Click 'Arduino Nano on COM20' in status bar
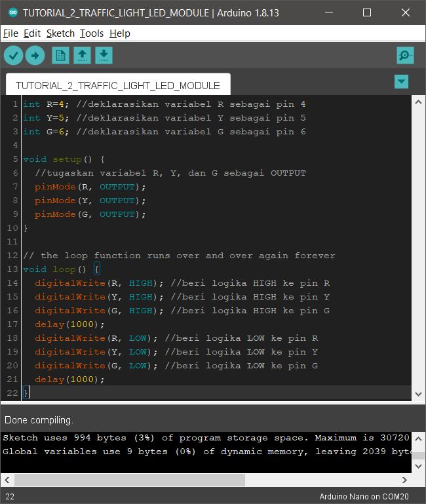 point(364,497)
